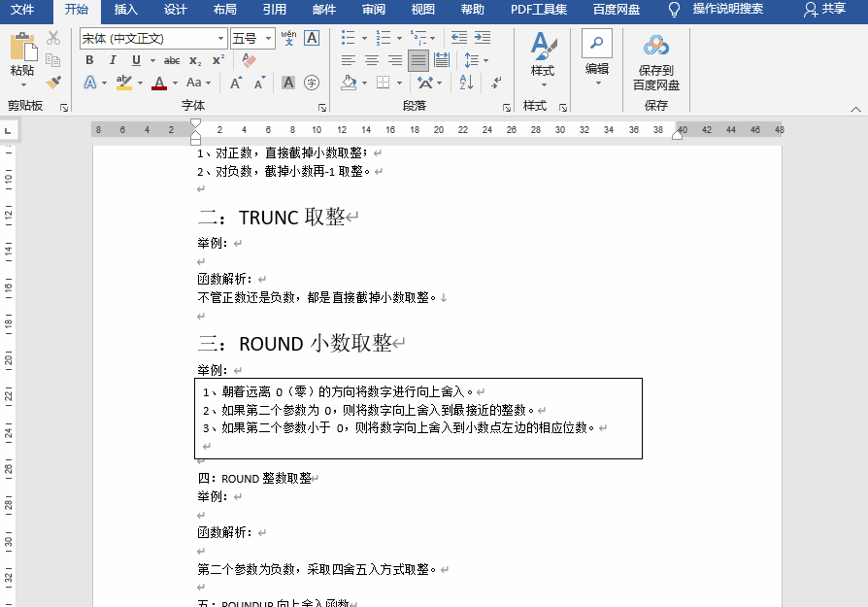Toggle strikethrough formatting

click(x=172, y=60)
